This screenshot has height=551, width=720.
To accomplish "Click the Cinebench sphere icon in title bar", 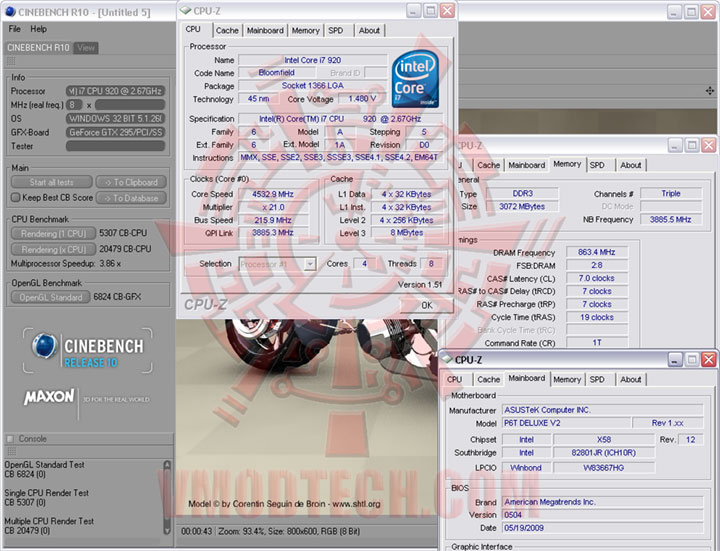I will (10, 12).
